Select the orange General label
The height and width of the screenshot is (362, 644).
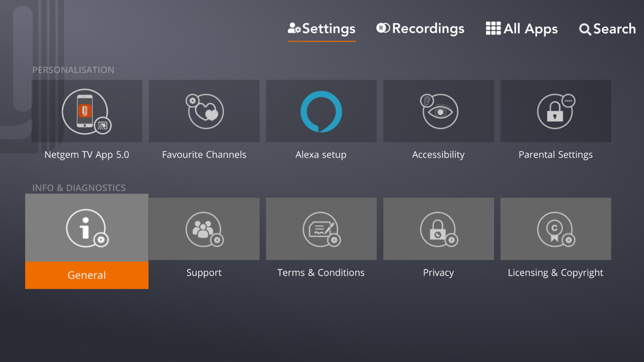pos(87,275)
